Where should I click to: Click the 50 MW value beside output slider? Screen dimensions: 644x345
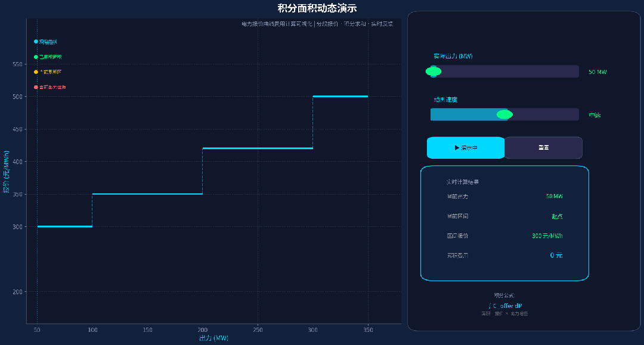[x=597, y=72]
